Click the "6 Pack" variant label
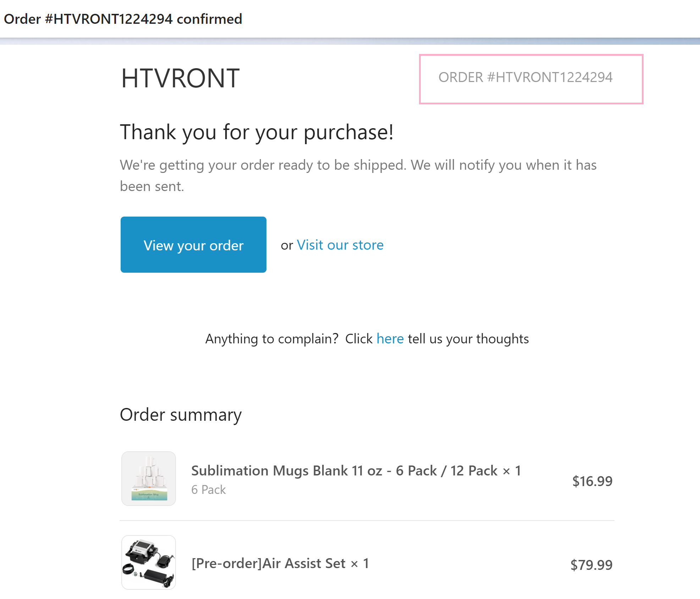 pos(208,490)
